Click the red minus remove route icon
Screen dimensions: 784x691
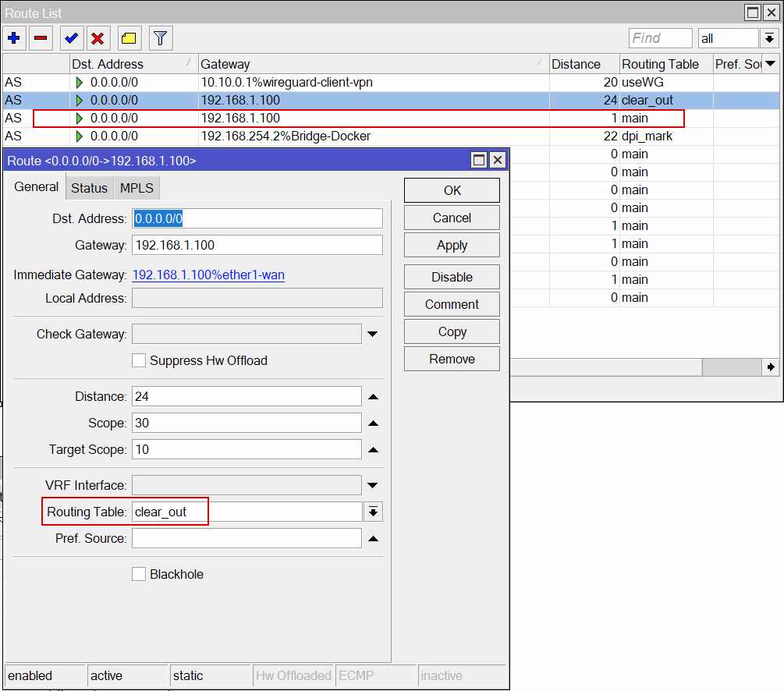point(41,38)
